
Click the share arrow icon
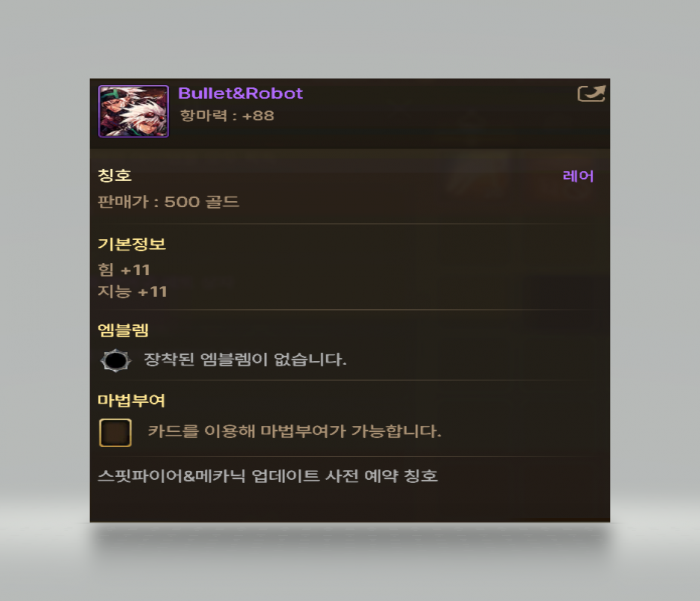(x=591, y=94)
